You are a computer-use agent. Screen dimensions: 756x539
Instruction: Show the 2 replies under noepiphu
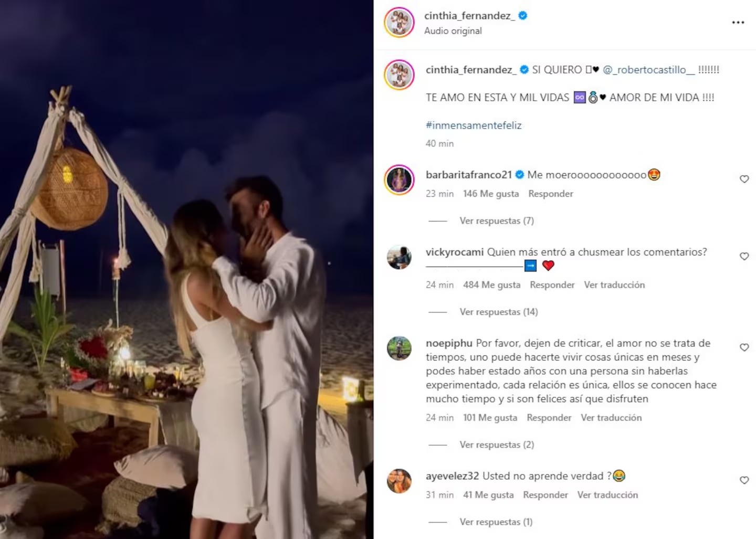point(497,445)
